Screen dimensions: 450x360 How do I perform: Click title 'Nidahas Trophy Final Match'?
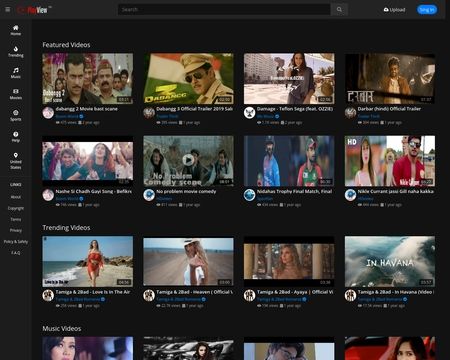[x=294, y=191]
